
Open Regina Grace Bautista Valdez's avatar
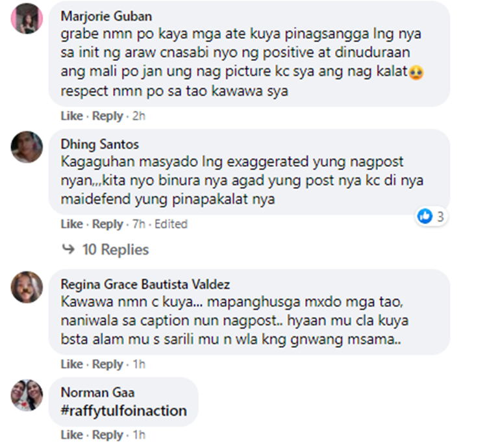coord(27,287)
